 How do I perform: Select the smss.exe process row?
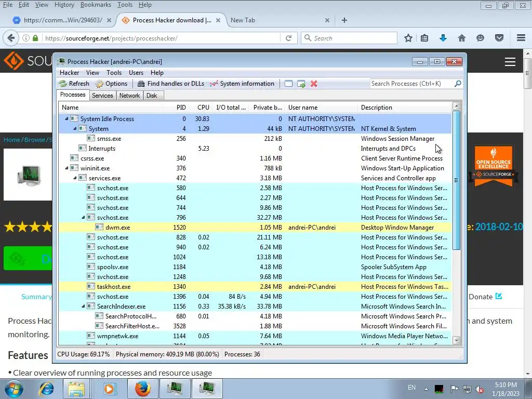(255, 138)
